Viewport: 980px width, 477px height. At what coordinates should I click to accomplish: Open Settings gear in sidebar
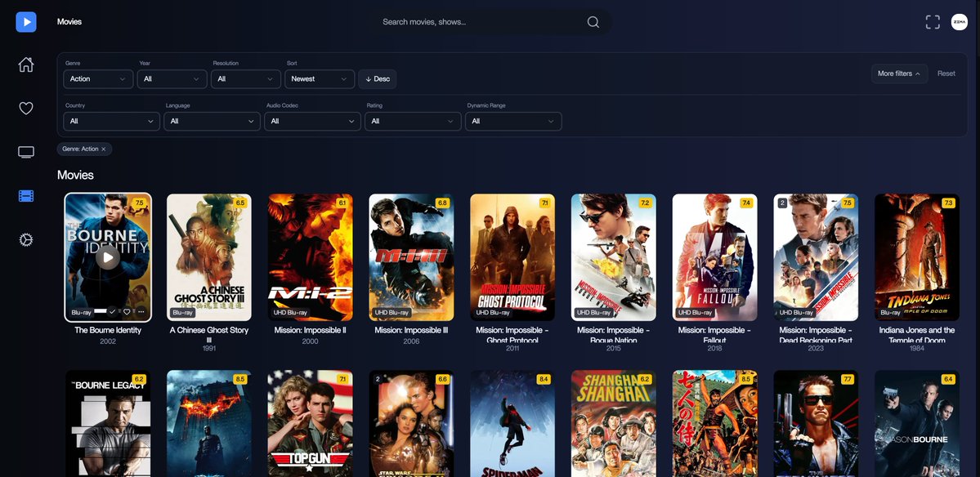coord(25,240)
